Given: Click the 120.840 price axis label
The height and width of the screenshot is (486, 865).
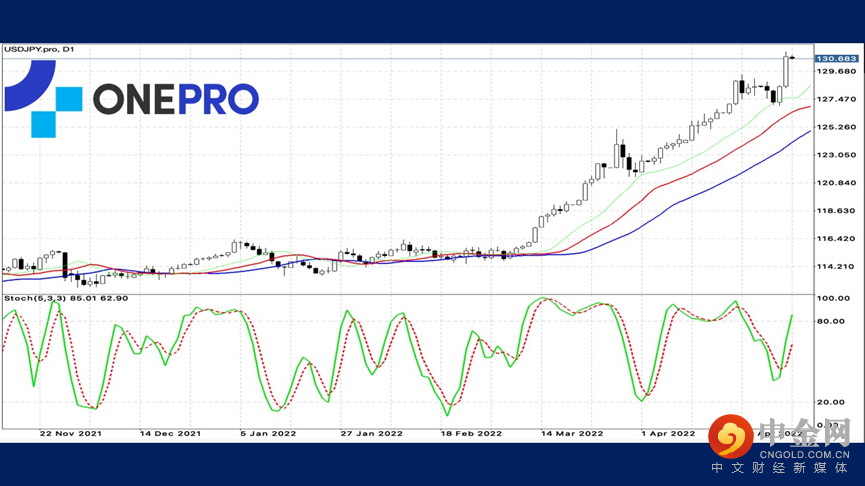Looking at the screenshot, I should [x=836, y=183].
